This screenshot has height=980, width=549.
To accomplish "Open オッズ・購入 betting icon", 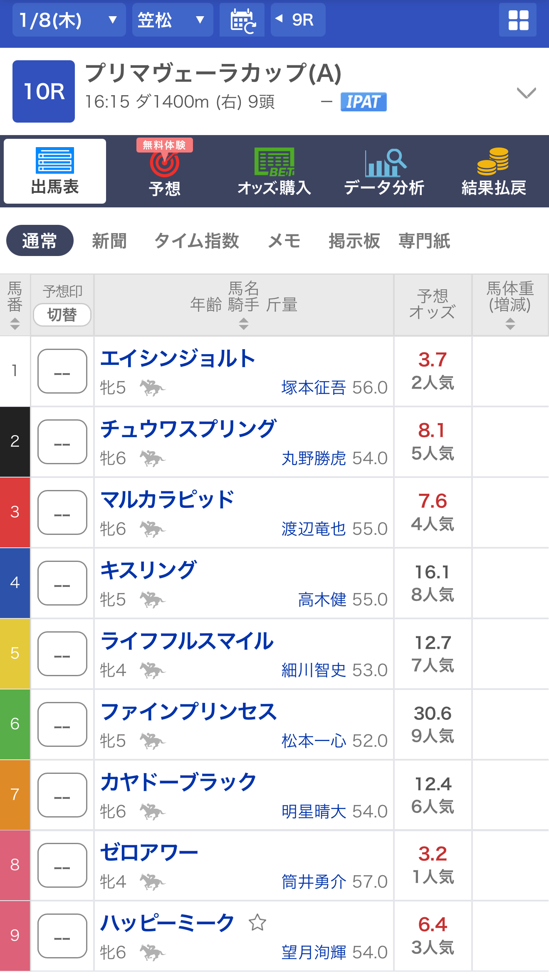I will (274, 162).
